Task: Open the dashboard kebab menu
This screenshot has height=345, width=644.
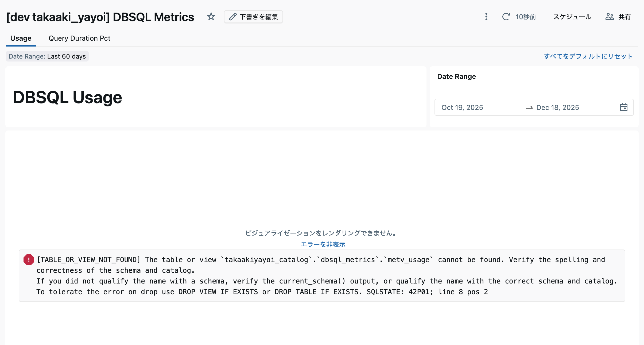Action: tap(486, 17)
